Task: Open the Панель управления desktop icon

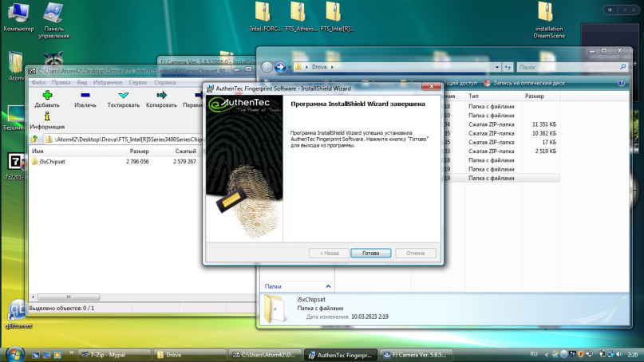Action: (x=55, y=21)
